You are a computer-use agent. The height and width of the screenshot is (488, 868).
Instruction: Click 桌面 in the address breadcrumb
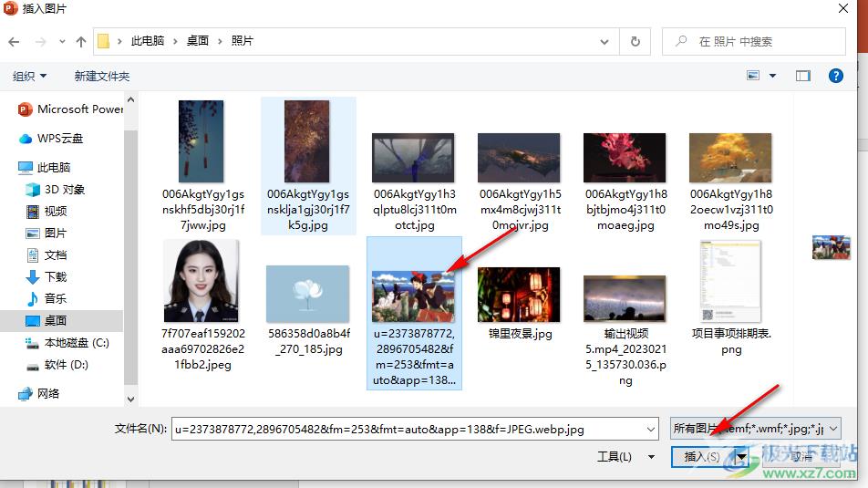pos(198,41)
